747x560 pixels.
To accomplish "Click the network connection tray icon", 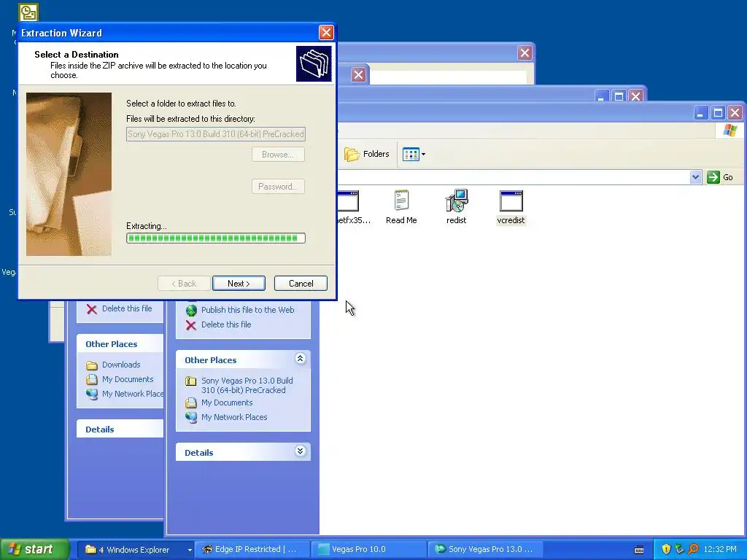I will pyautogui.click(x=679, y=550).
